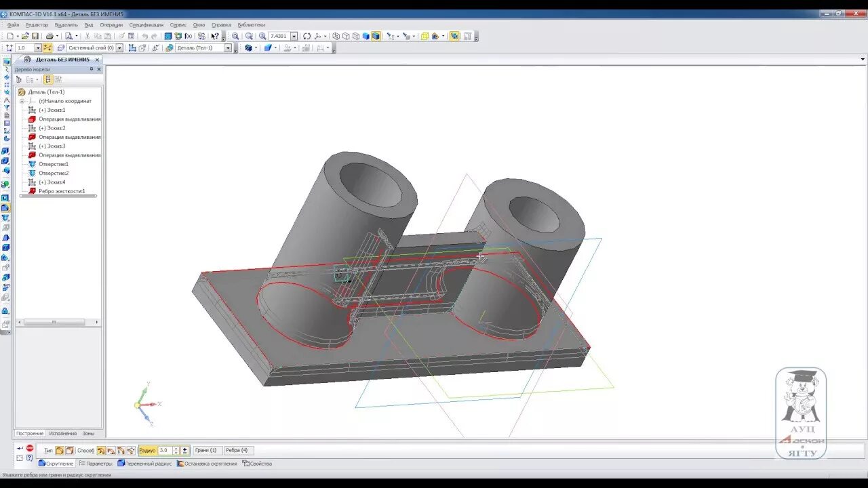Click the Радиус spinner arrows
This screenshot has height=488, width=868.
[176, 450]
